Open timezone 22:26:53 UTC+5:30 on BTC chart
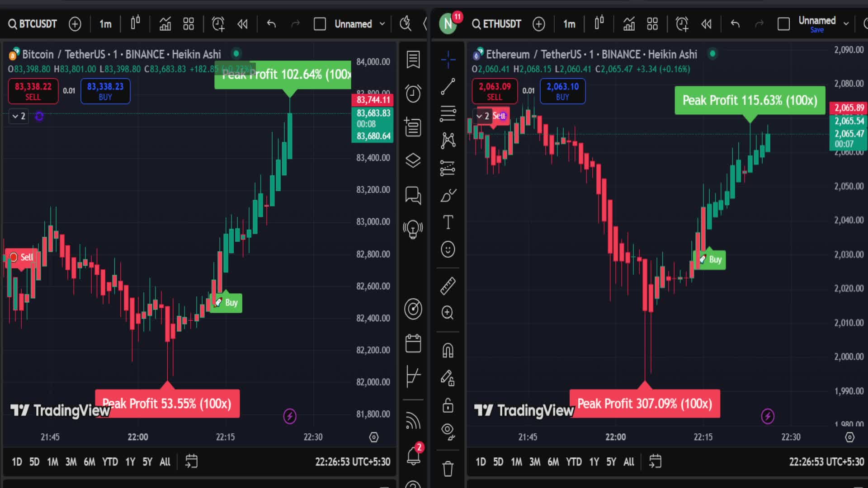868x488 pixels. click(x=353, y=462)
